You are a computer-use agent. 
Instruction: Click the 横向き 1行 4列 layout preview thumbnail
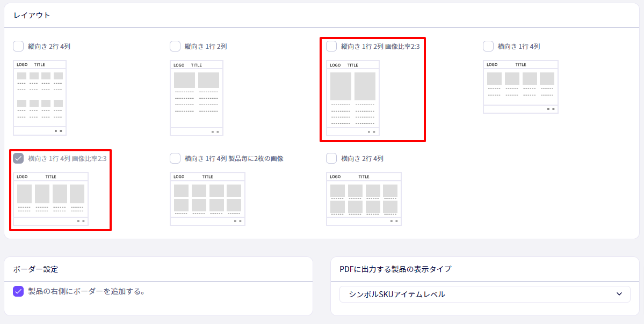point(521,87)
